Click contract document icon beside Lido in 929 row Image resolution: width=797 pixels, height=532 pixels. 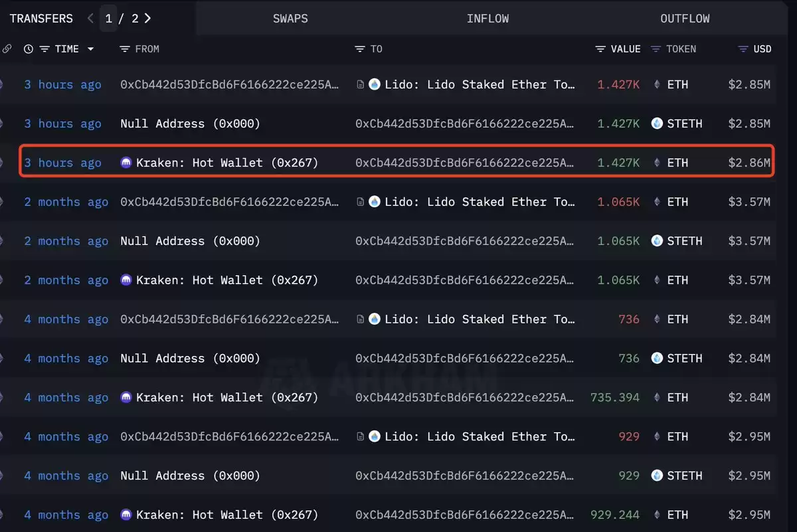(x=361, y=436)
